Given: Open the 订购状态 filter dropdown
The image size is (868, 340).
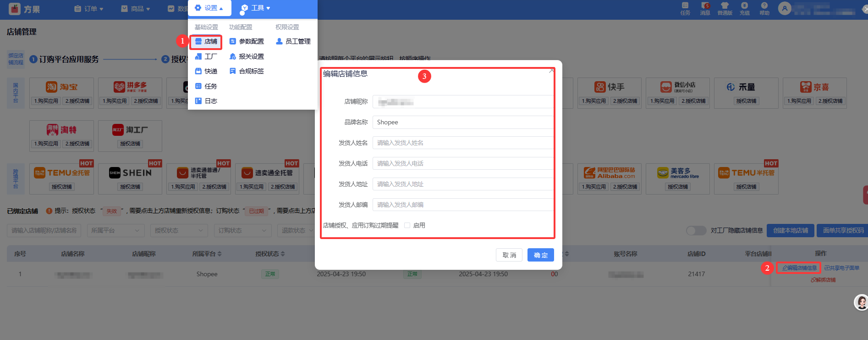Looking at the screenshot, I should tap(242, 230).
